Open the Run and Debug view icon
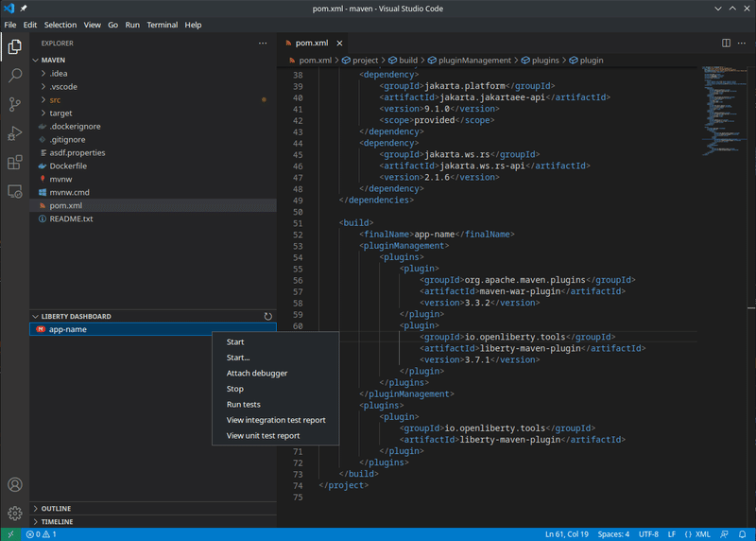This screenshot has width=756, height=541. pyautogui.click(x=15, y=133)
